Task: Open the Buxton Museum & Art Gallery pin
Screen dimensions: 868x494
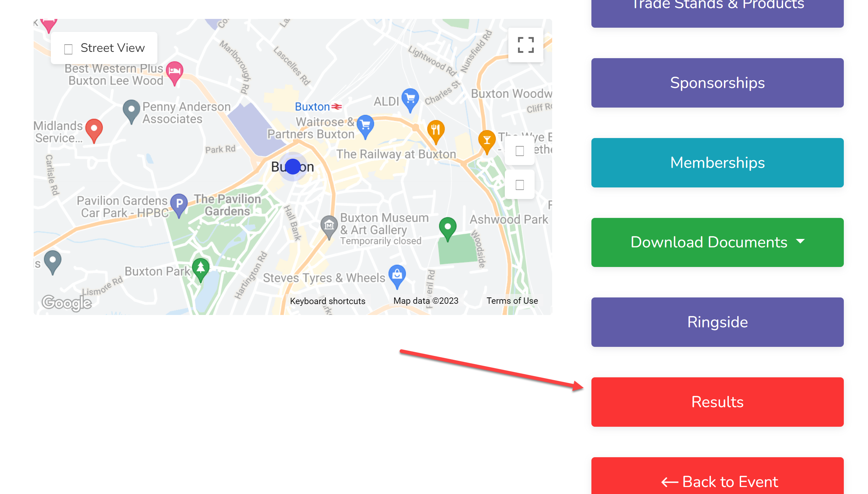Action: [x=329, y=227]
